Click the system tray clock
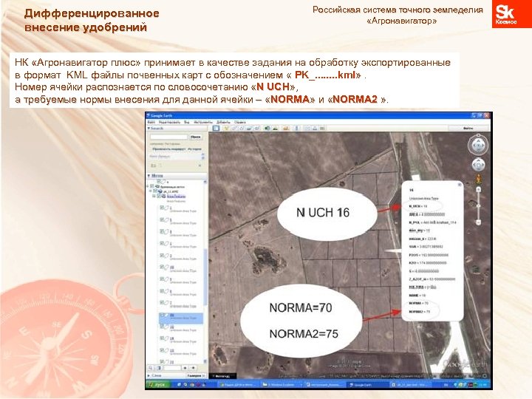This screenshot has width=532, height=399. tap(484, 385)
